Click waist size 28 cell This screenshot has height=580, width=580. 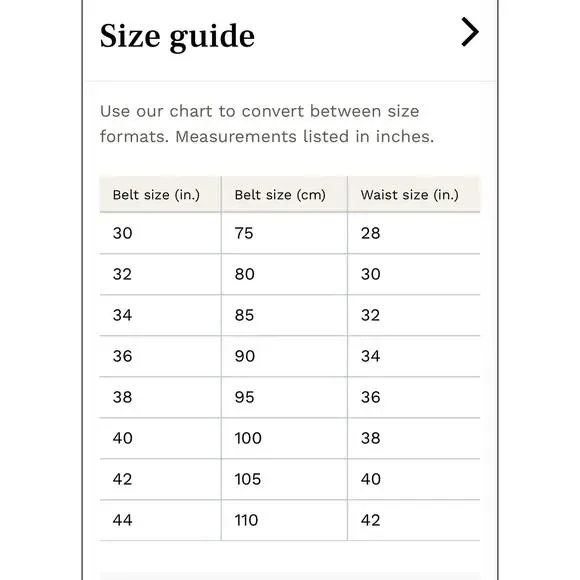point(414,233)
